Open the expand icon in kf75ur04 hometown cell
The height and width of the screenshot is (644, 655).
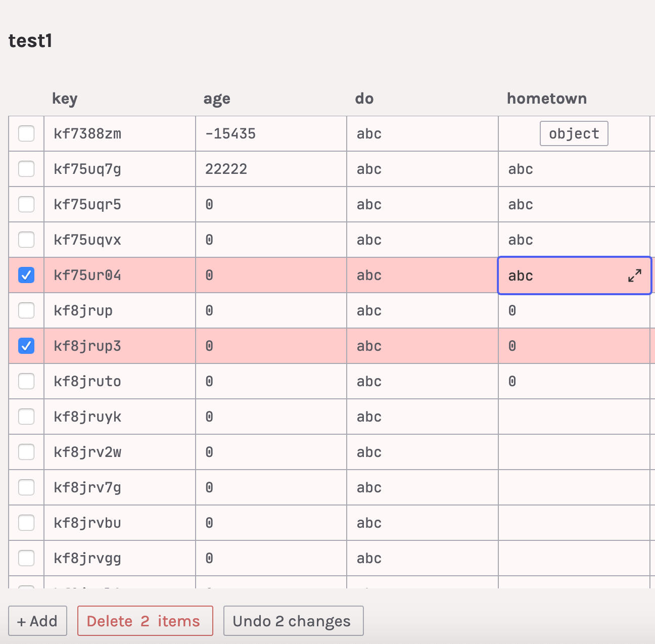(x=635, y=275)
